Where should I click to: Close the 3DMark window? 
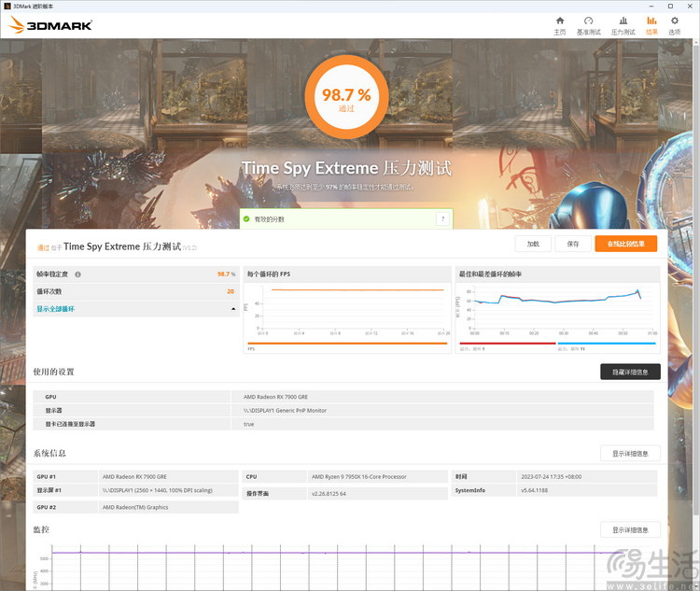pyautogui.click(x=690, y=7)
